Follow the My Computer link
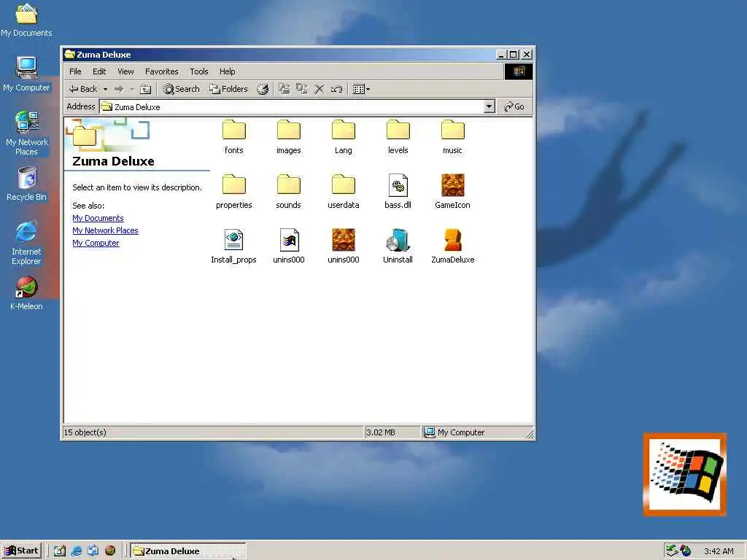Viewport: 747px width, 560px height. 96,243
